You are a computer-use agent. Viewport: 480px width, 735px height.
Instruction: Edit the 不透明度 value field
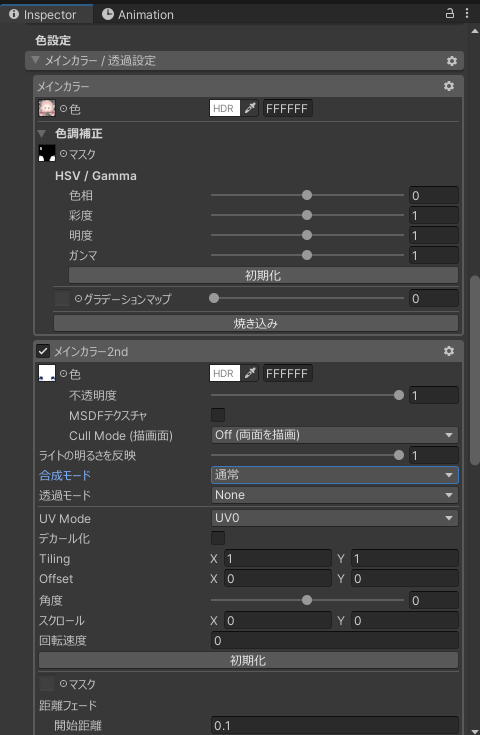(434, 395)
